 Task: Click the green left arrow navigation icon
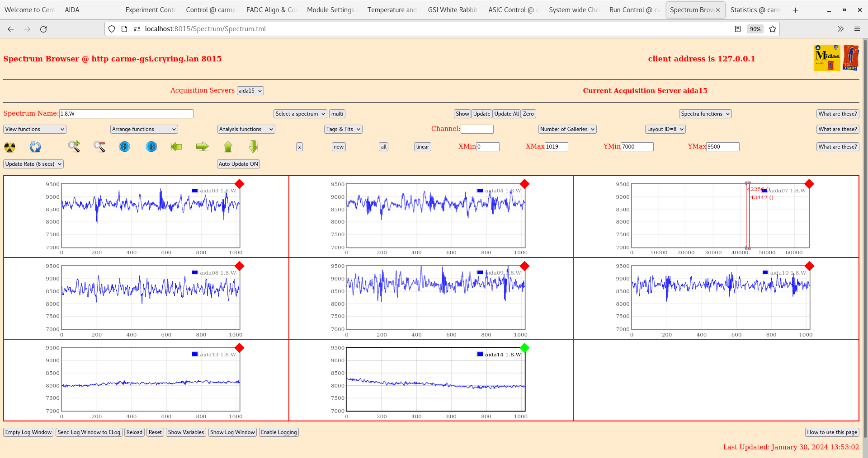pos(176,147)
